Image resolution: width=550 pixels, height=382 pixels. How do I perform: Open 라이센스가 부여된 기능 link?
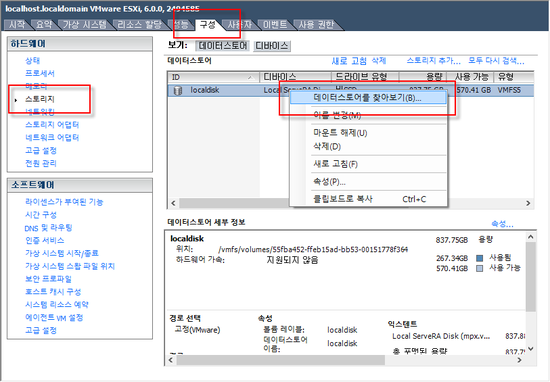64,202
